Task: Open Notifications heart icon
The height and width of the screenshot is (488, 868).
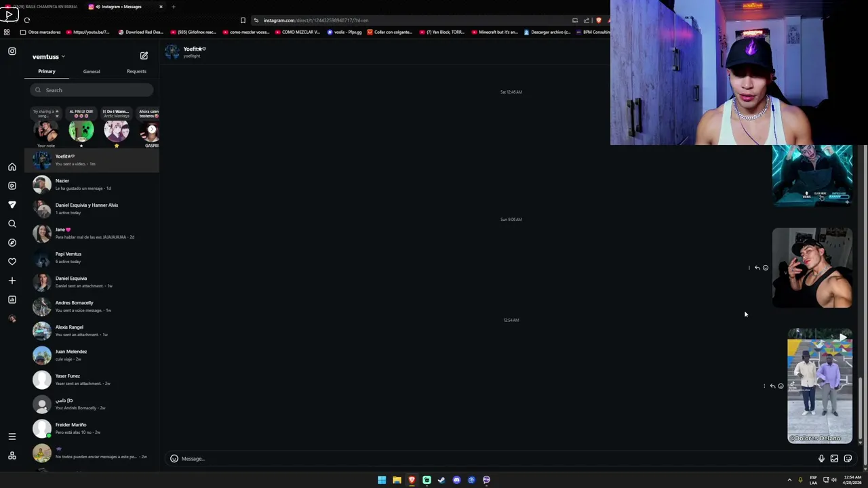Action: coord(12,262)
